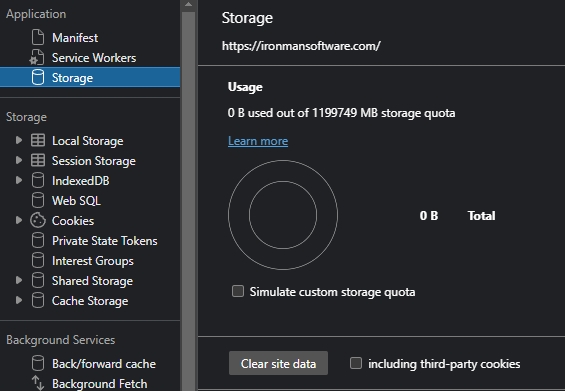Click the Service Workers gear-file icon

[x=37, y=58]
